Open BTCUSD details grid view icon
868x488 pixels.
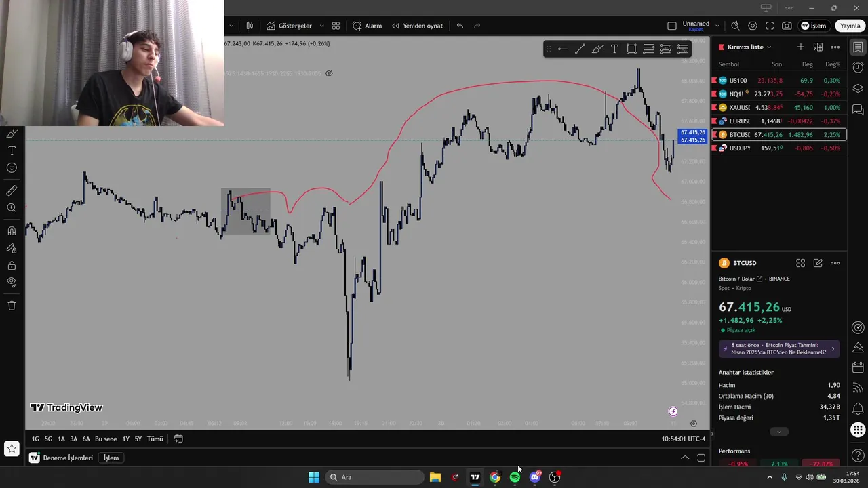801,263
